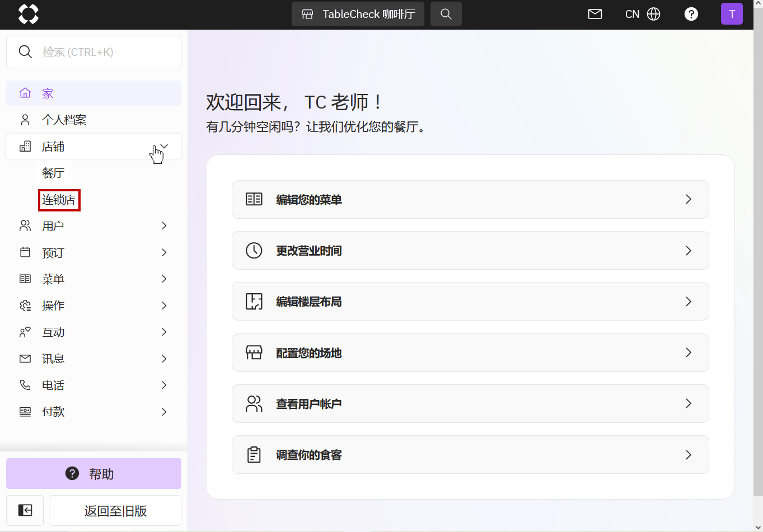The image size is (763, 532).
Task: Collapse the 店铺 section chevron
Action: coord(164,147)
